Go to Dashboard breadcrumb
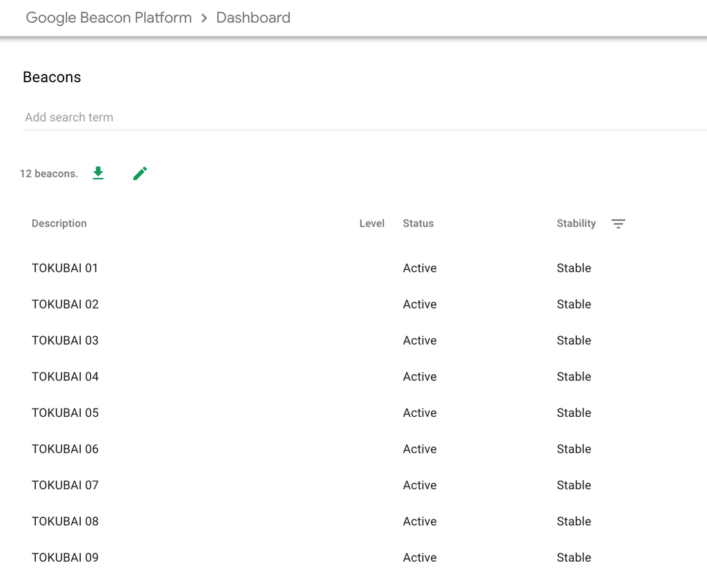 [x=253, y=17]
